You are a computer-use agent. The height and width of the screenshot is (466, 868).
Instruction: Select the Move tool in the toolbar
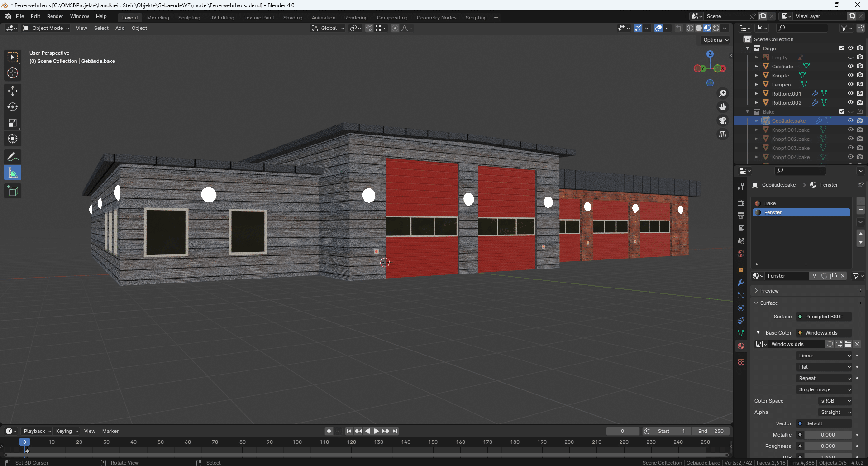(x=13, y=91)
